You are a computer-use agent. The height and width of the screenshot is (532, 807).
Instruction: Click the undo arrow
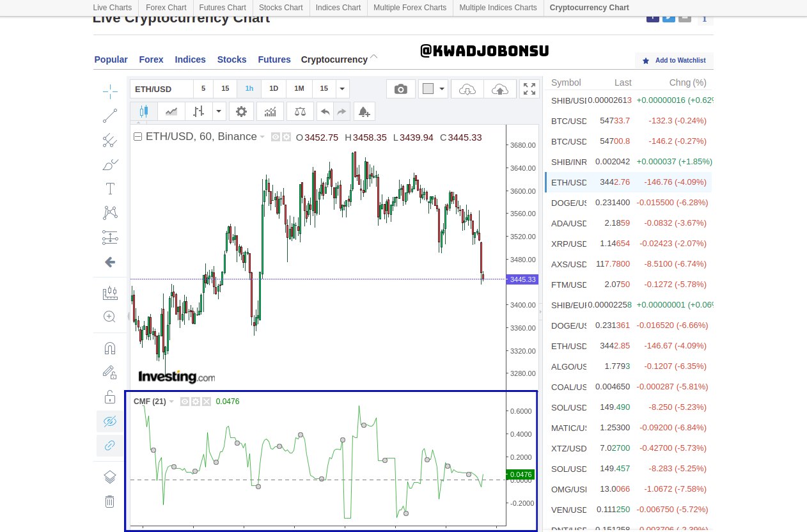pos(325,111)
